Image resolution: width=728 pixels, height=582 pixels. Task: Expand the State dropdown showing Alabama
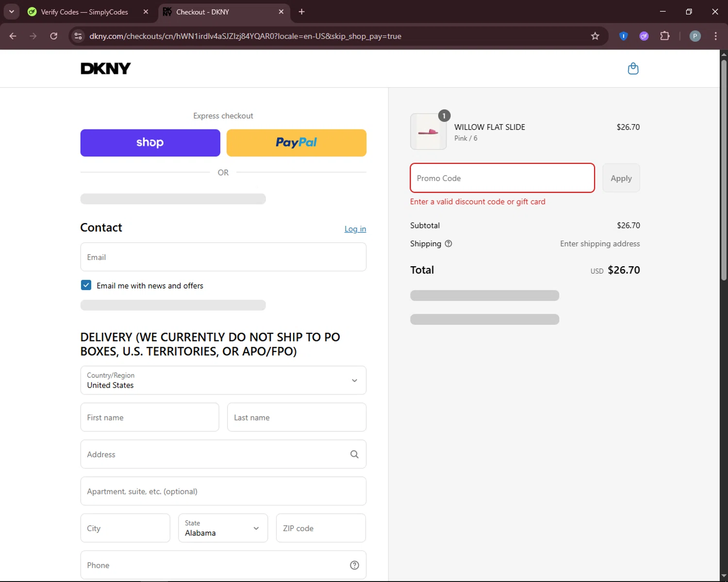click(223, 528)
